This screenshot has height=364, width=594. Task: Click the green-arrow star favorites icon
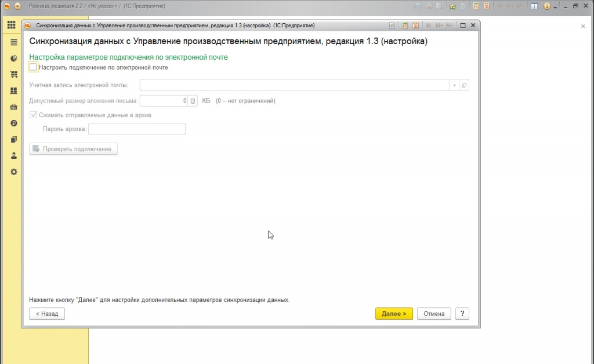point(452,6)
